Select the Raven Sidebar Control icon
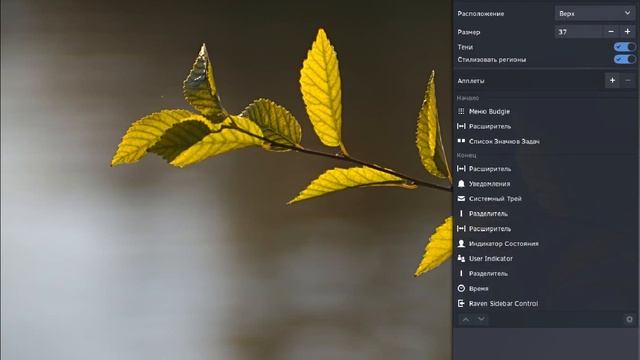 coord(461,303)
